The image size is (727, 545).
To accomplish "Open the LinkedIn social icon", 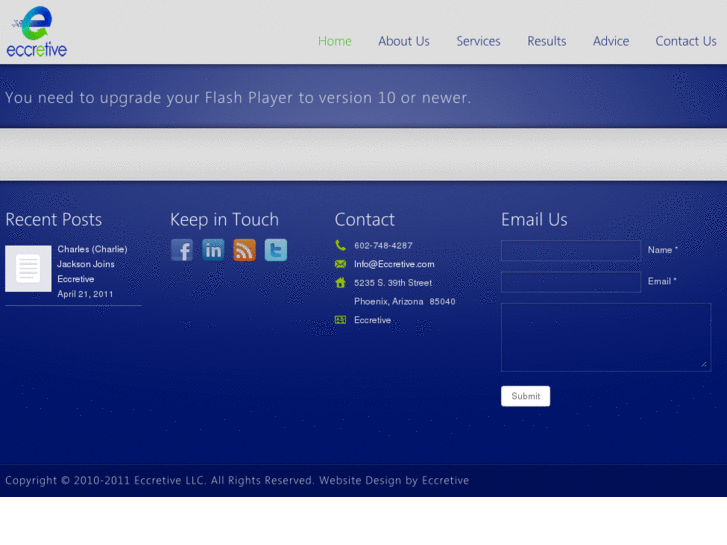I will tap(213, 250).
